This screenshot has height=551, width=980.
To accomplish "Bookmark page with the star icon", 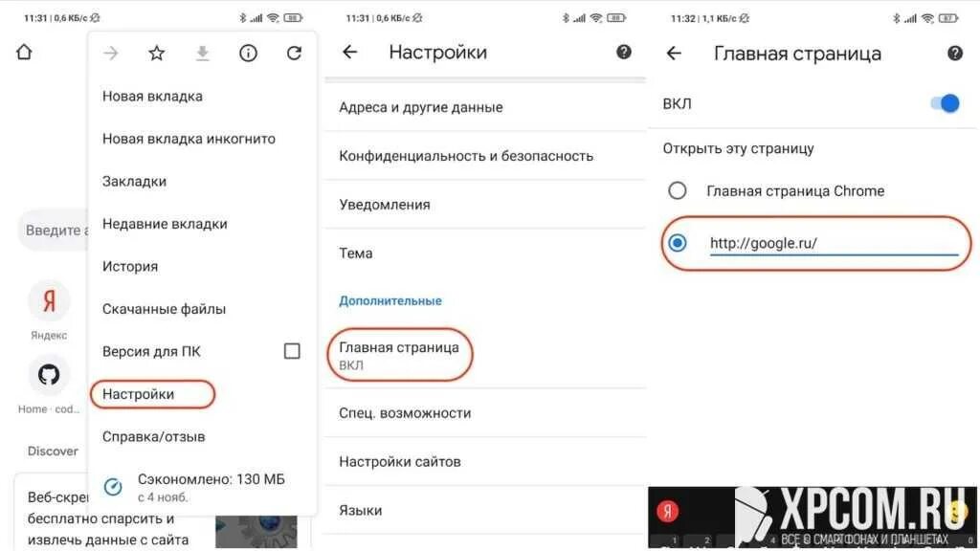I will click(156, 54).
